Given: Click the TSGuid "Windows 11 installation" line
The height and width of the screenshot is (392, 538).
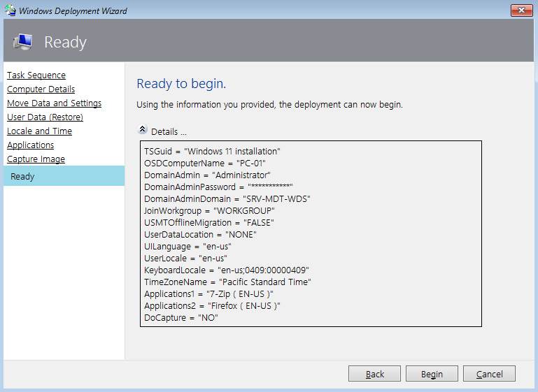Looking at the screenshot, I should (212, 152).
